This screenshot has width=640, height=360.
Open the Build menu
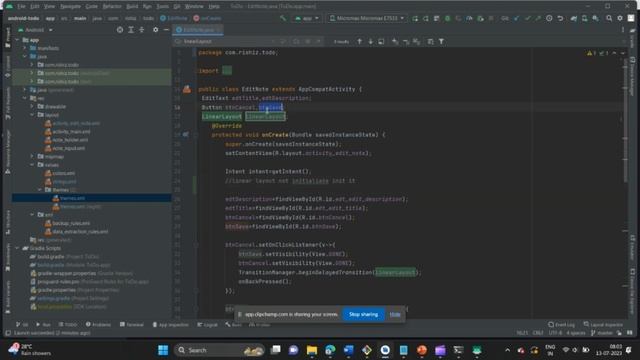(x=132, y=7)
